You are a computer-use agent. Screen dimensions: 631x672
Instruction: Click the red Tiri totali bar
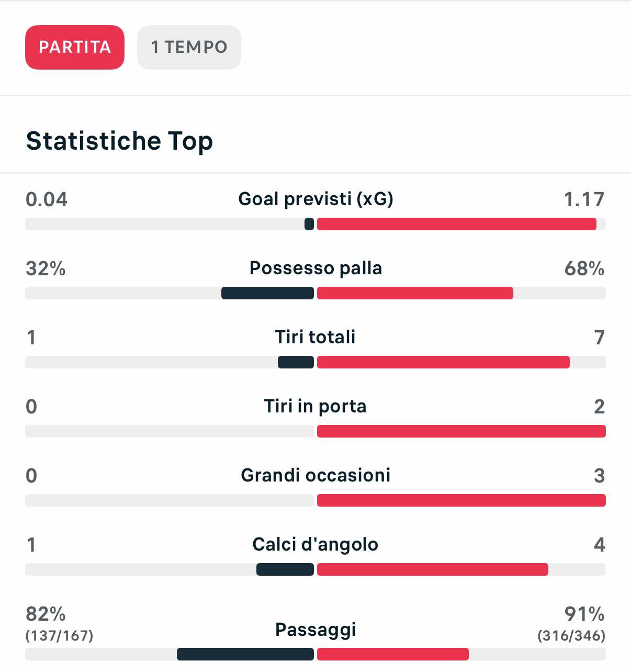point(443,362)
